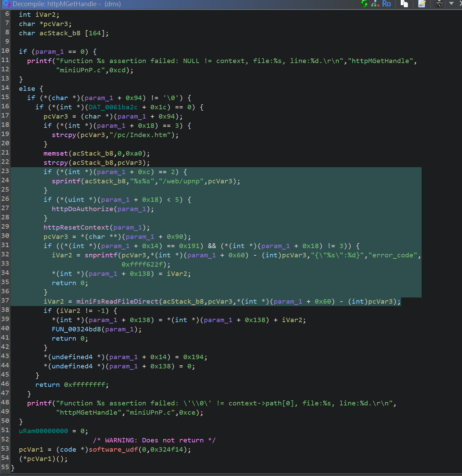Image resolution: width=462 pixels, height=476 pixels.
Task: Click "error_code" string on line 32
Action: tap(393, 255)
